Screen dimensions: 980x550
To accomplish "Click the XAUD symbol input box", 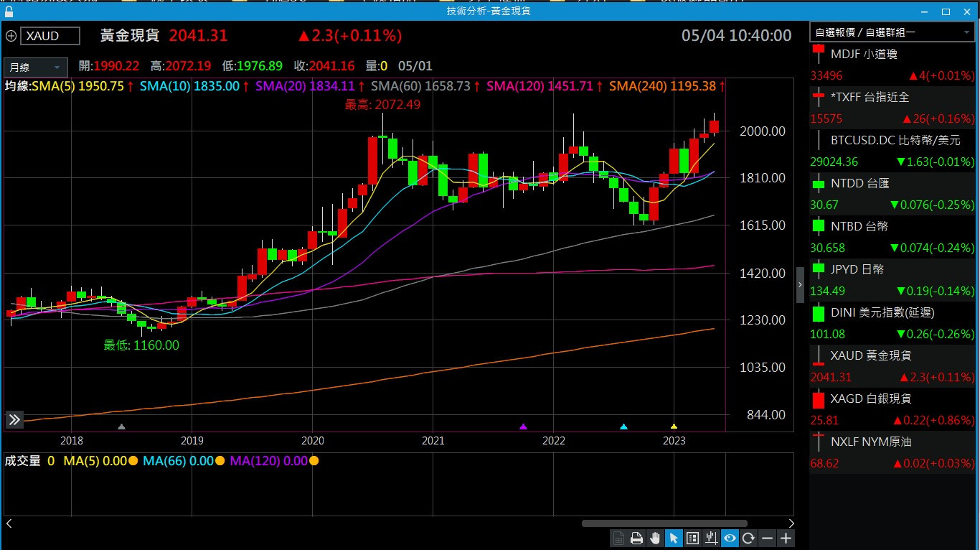I will pyautogui.click(x=50, y=36).
